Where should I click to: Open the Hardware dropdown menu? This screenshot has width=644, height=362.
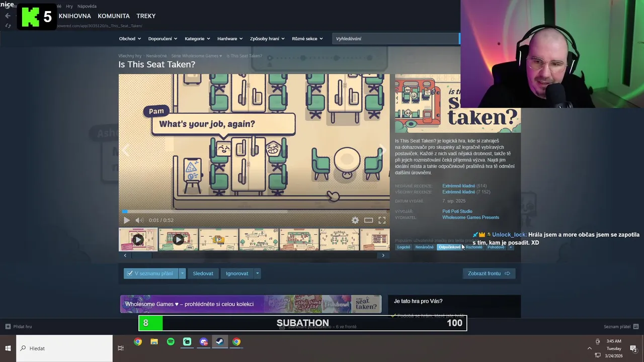(x=230, y=39)
